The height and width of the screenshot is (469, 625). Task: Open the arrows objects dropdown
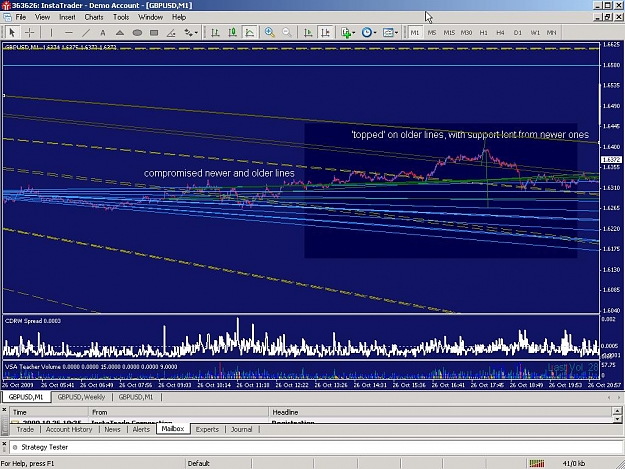(x=191, y=33)
